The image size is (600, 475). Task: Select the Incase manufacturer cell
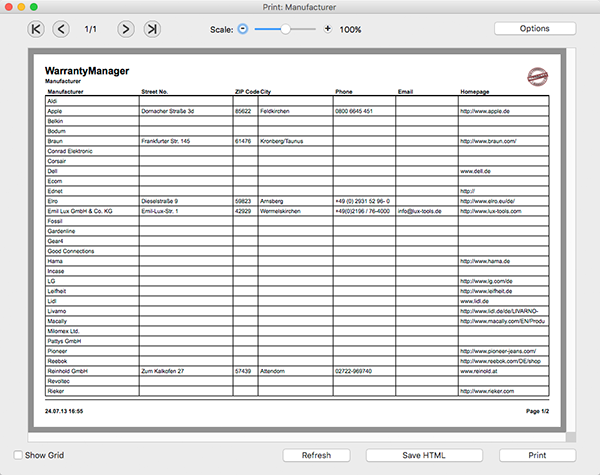(92, 271)
